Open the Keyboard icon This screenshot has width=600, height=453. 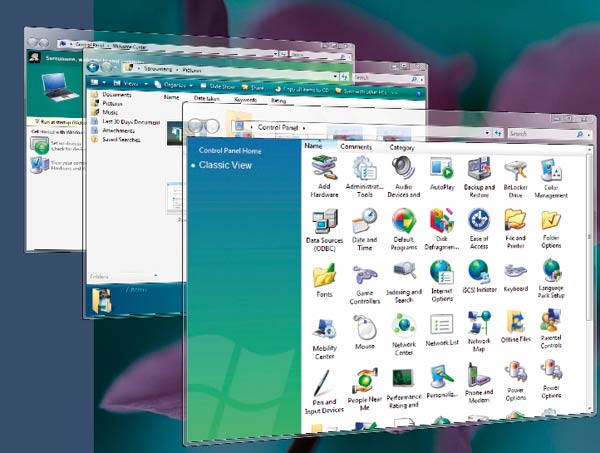(x=516, y=271)
